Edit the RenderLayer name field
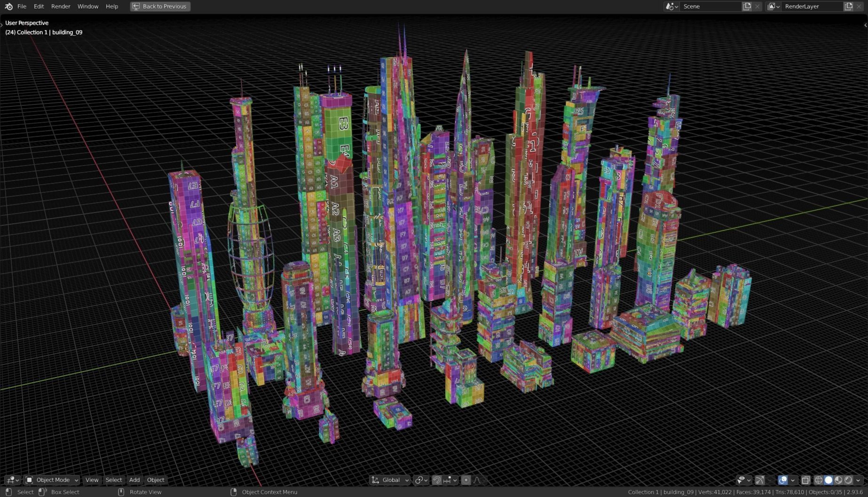This screenshot has height=497, width=868. [812, 7]
